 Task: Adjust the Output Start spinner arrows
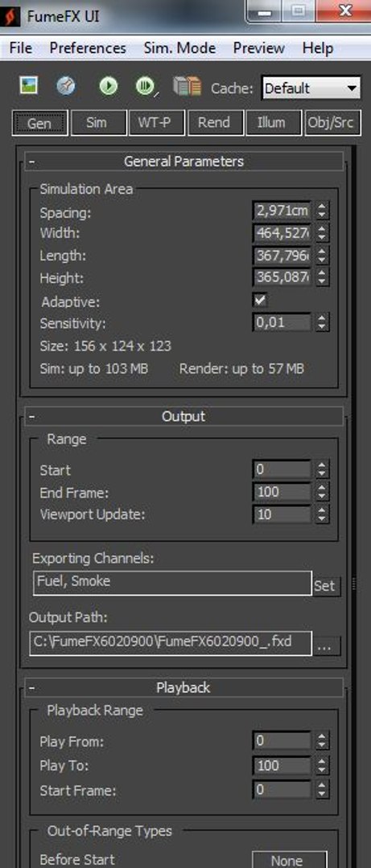pos(322,470)
